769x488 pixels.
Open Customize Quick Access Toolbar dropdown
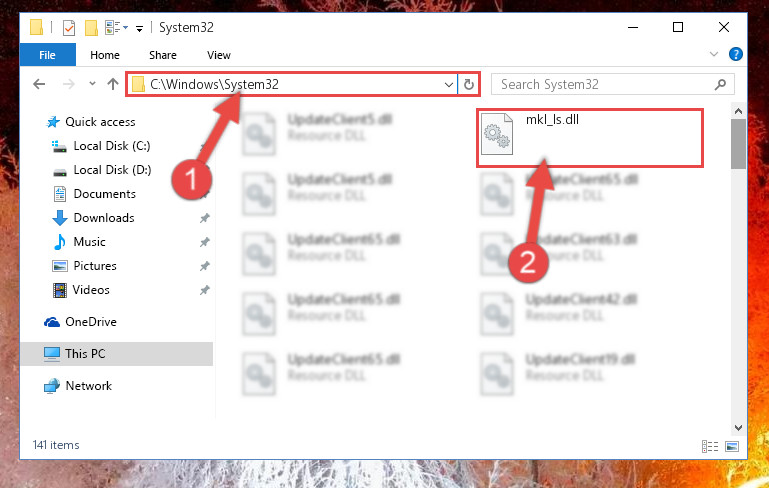pos(139,28)
